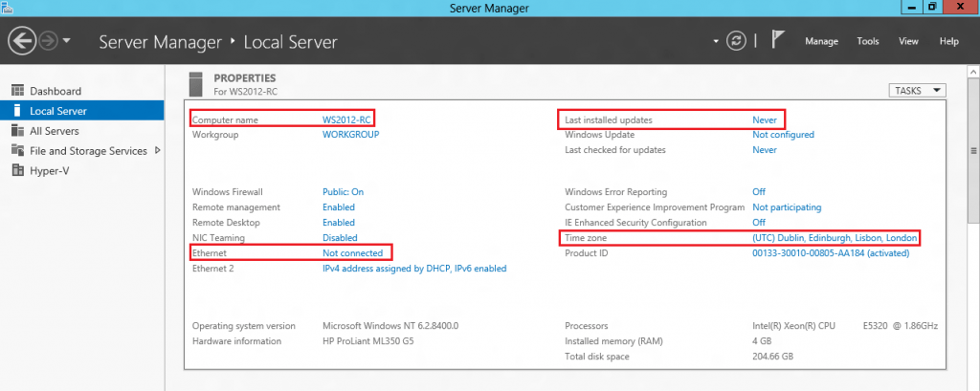The width and height of the screenshot is (980, 391).
Task: Click the File and Storage Services icon
Action: point(16,151)
